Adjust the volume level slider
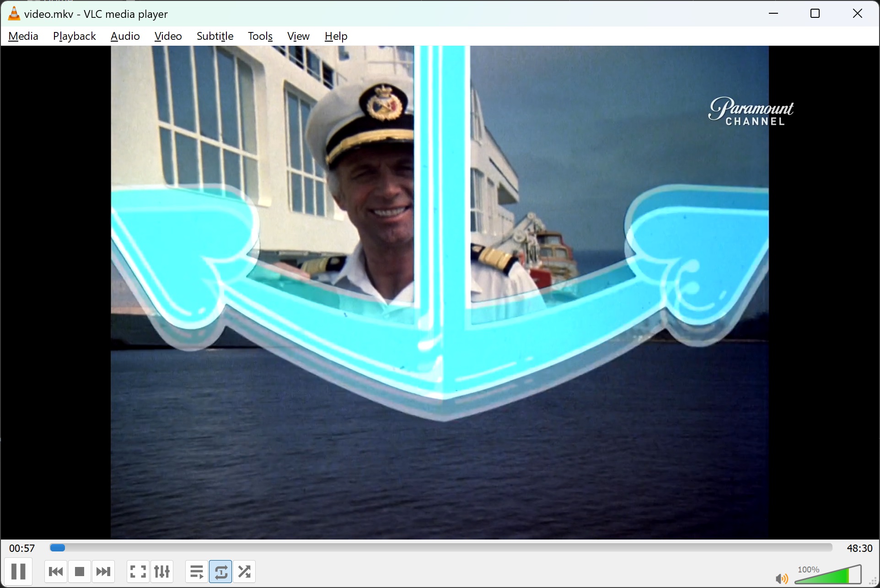The image size is (880, 588). 828,575
